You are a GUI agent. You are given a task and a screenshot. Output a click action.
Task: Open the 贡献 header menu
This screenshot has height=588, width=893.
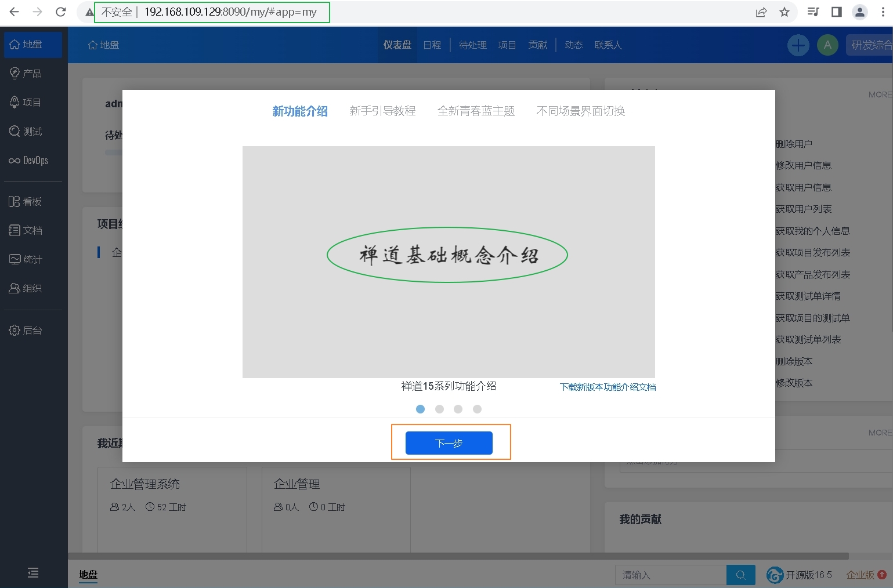point(538,45)
